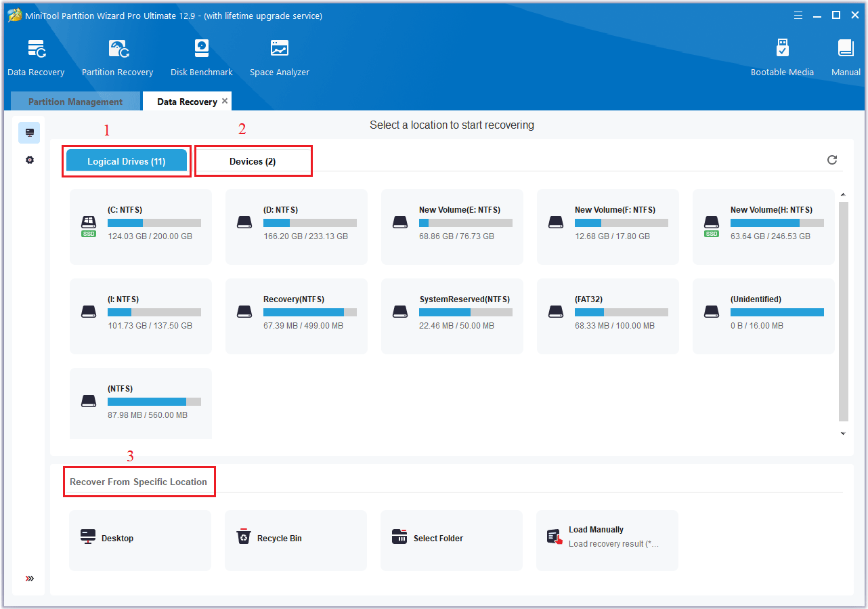The height and width of the screenshot is (609, 868).
Task: Click the Select Folder option
Action: pos(452,541)
